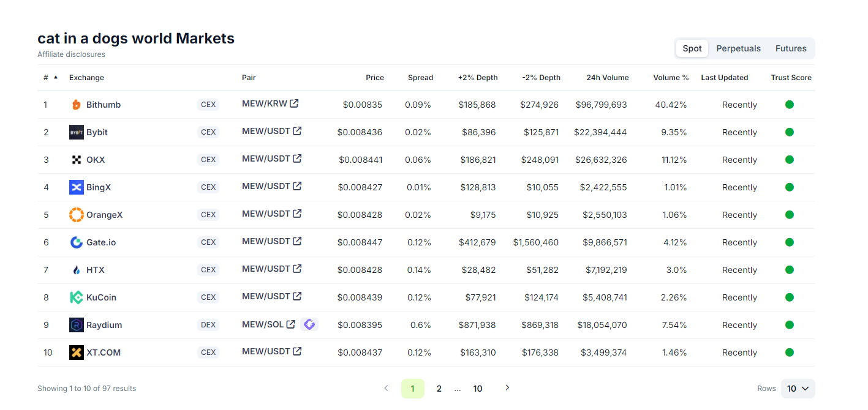Go to page 1

coord(413,389)
